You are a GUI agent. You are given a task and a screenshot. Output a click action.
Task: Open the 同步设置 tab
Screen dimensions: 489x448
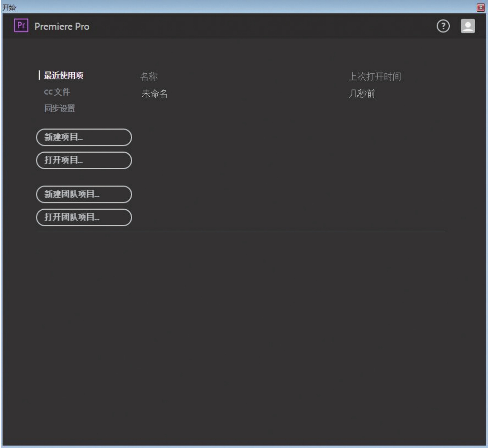tap(60, 108)
